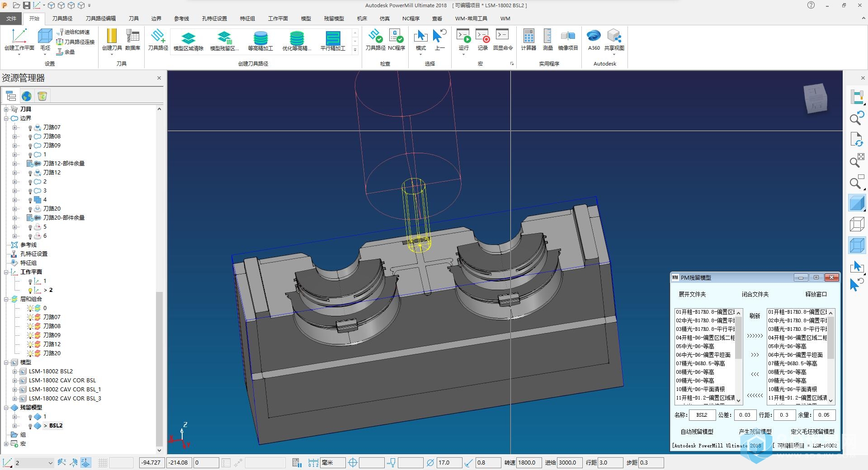The height and width of the screenshot is (470, 868).
Task: Toggle lightbulb for boundary 5
Action: (x=30, y=227)
